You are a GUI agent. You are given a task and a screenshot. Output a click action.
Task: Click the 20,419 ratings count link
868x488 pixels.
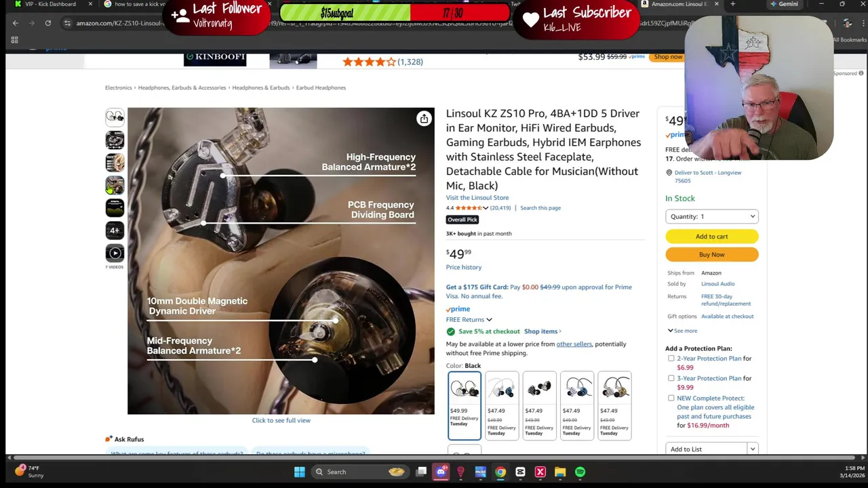pyautogui.click(x=500, y=208)
